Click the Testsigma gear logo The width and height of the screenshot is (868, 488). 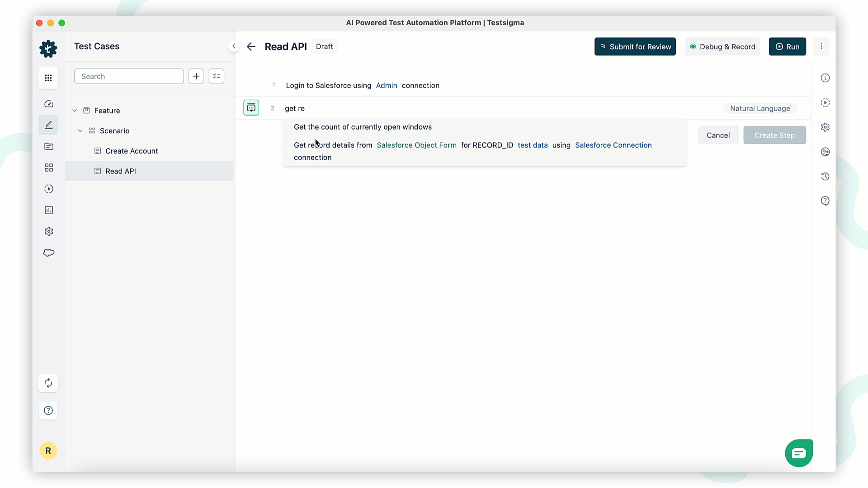48,49
